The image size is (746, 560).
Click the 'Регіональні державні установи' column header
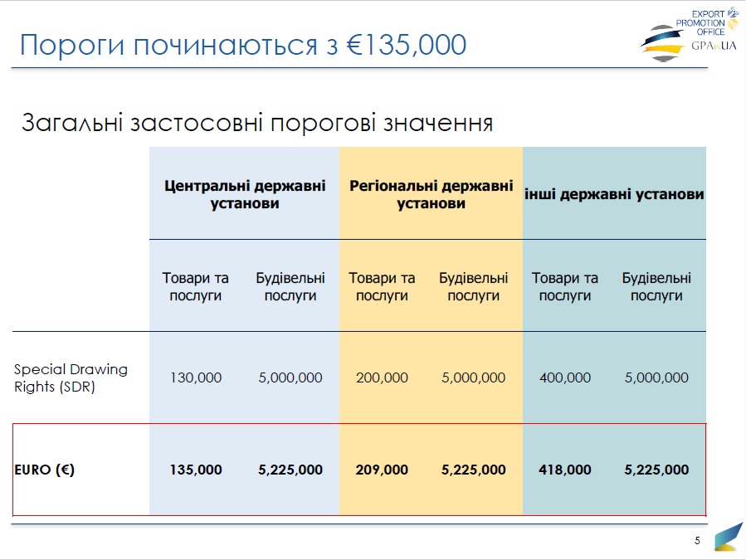pos(431,194)
